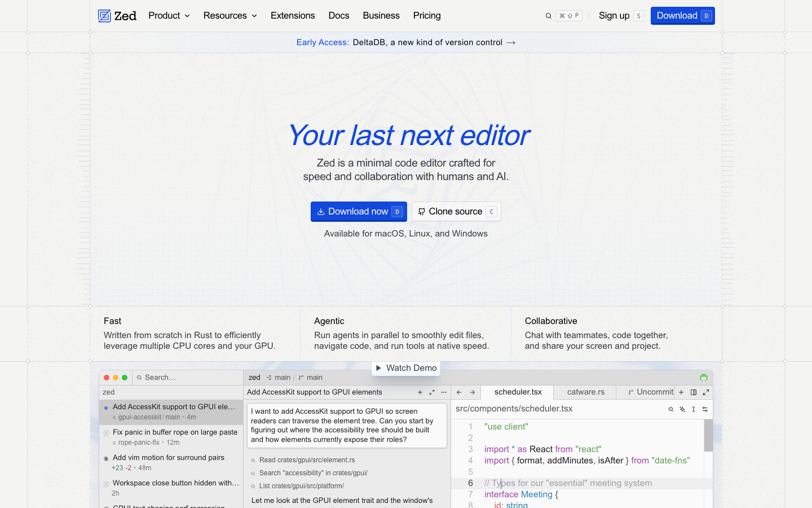This screenshot has height=508, width=812.
Task: Click the ⌘⇧P shortcut badge next to search
Action: (x=569, y=16)
